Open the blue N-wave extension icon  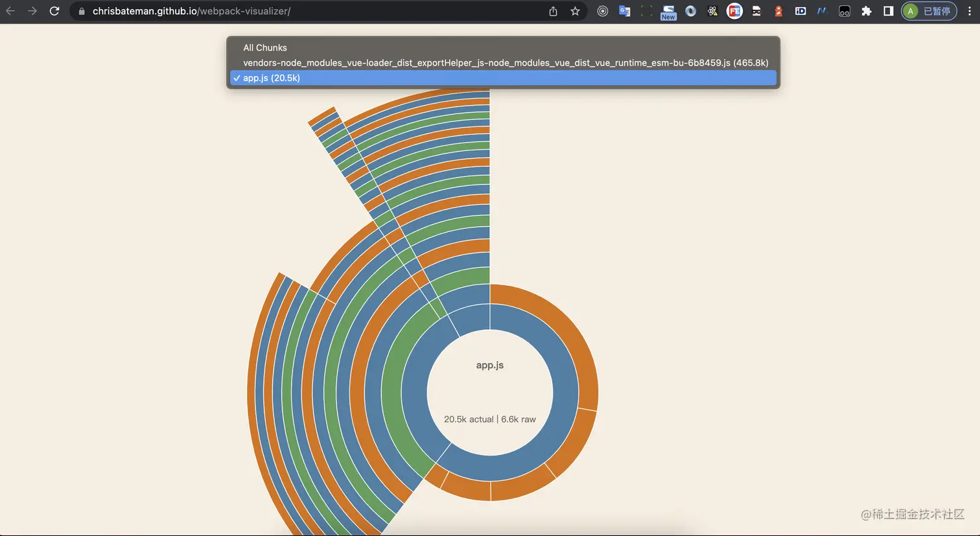point(822,11)
